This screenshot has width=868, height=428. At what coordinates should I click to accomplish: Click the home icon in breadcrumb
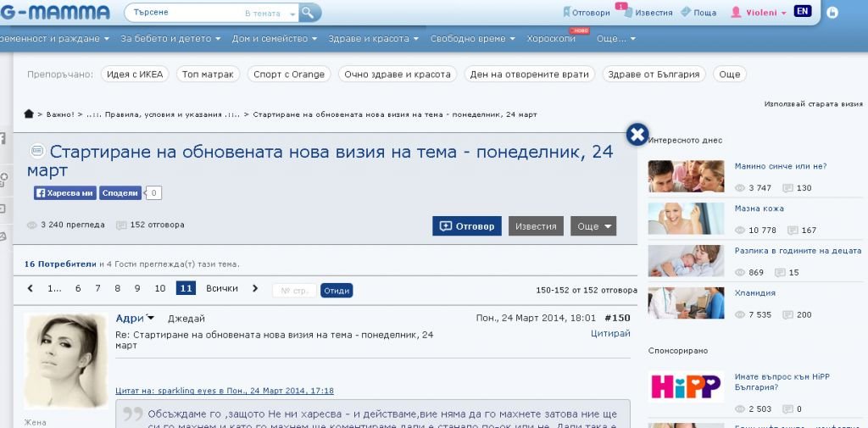click(29, 114)
